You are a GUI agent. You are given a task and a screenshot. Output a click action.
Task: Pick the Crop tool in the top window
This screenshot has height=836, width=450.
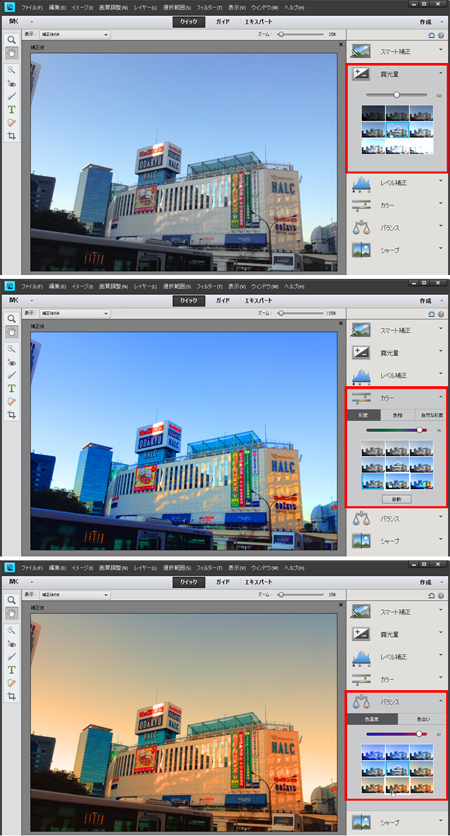coord(11,135)
